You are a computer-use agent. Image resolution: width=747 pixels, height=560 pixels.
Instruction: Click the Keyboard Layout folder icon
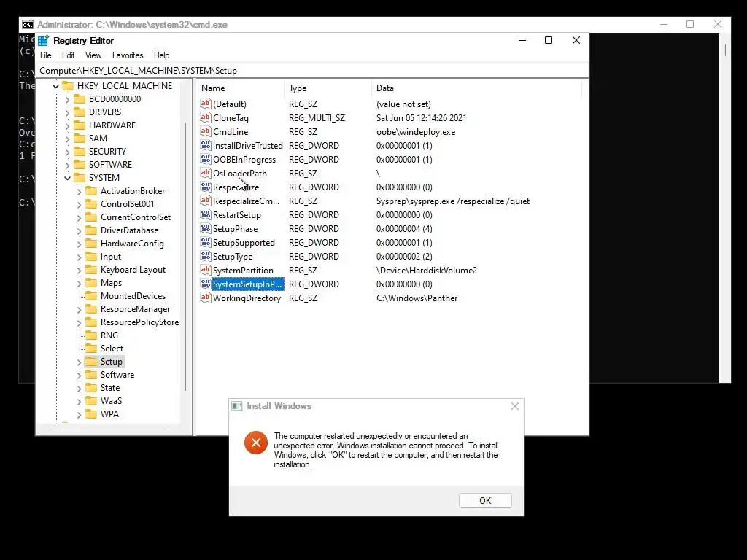(x=91, y=270)
